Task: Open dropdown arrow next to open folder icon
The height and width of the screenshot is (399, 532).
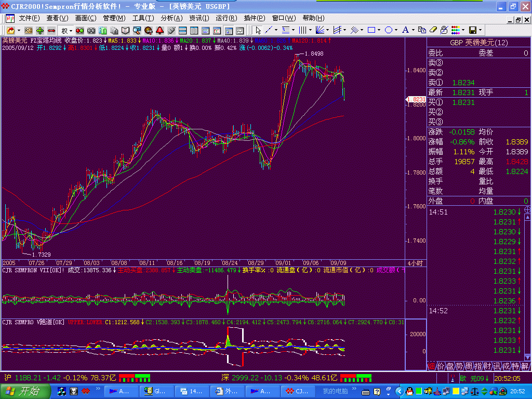Action: coord(19,31)
